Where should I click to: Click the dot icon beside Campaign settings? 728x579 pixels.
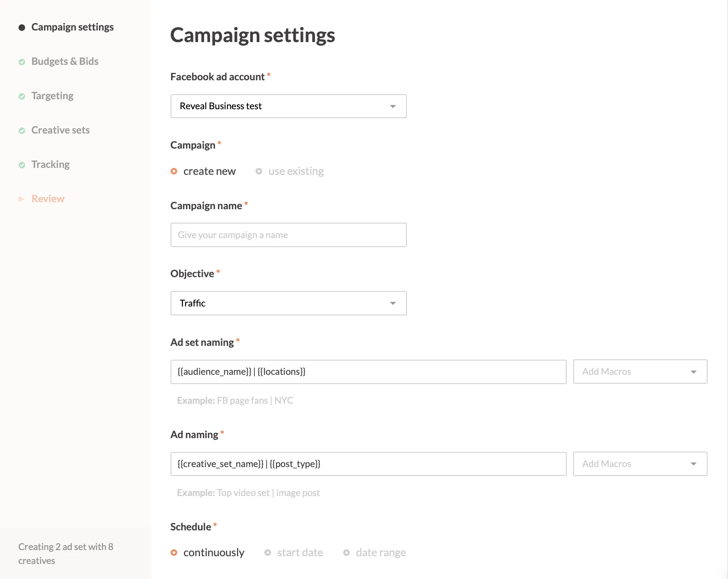point(21,27)
